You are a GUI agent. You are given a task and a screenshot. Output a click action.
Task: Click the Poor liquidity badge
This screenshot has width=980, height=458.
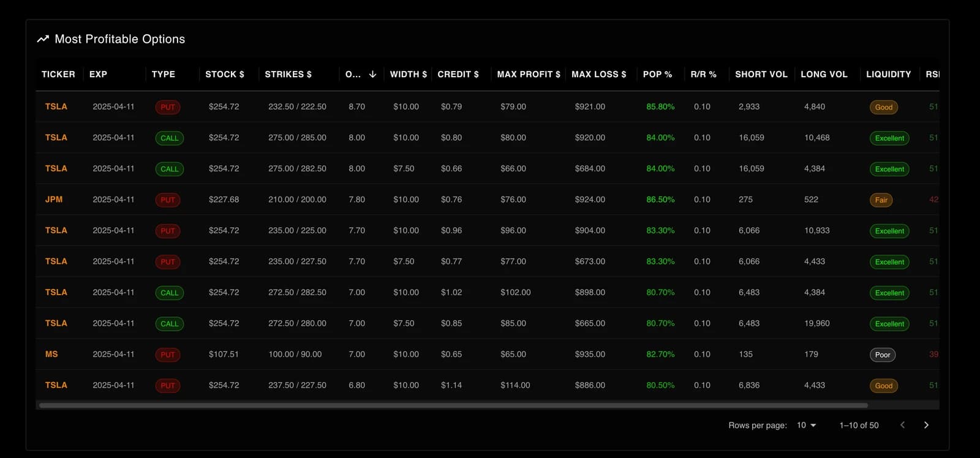[883, 355]
